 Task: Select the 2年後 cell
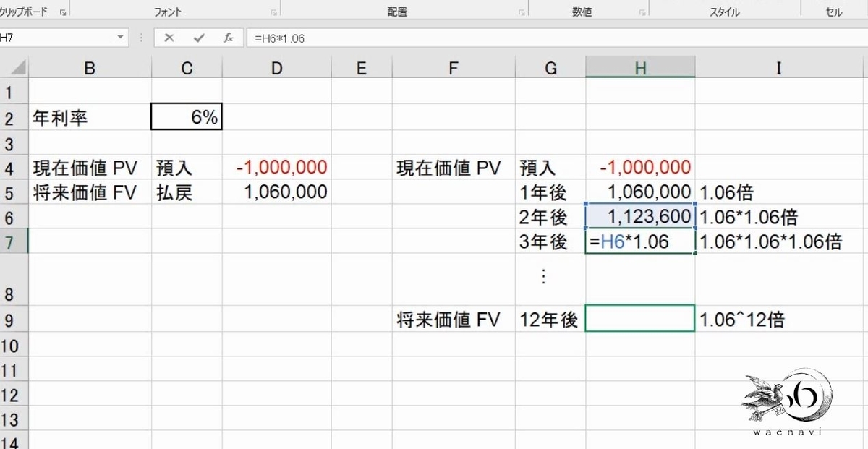[x=551, y=217]
